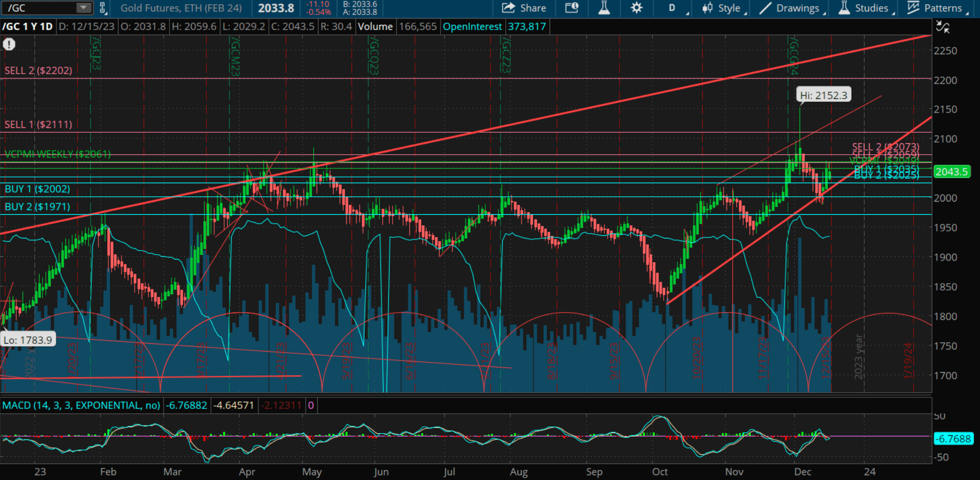
Task: Click the /GC symbol input field
Action: pyautogui.click(x=47, y=8)
